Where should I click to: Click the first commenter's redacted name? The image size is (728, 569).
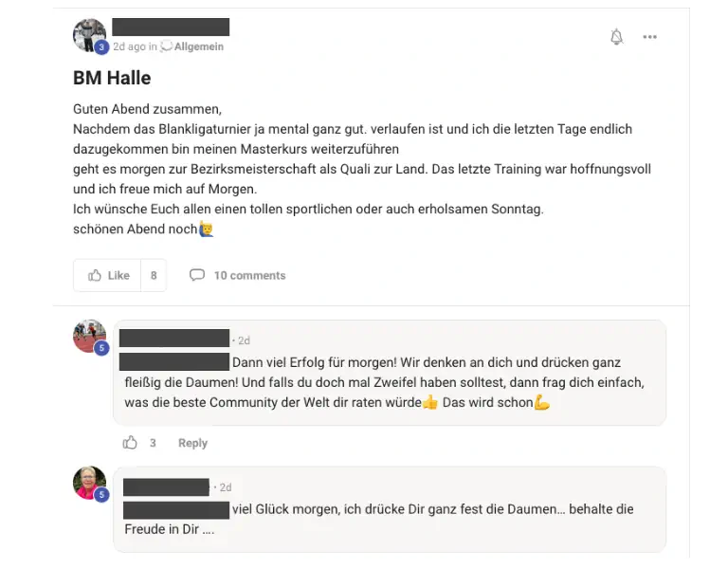pos(174,339)
